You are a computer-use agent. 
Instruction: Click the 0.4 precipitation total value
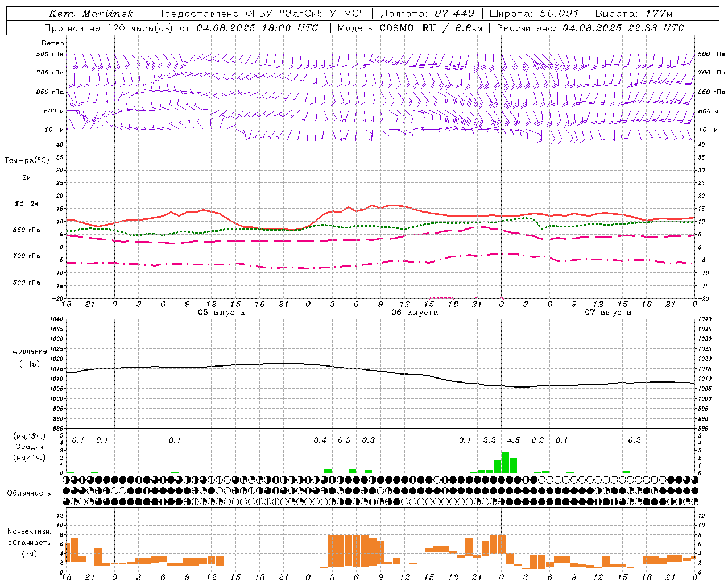pyautogui.click(x=320, y=440)
